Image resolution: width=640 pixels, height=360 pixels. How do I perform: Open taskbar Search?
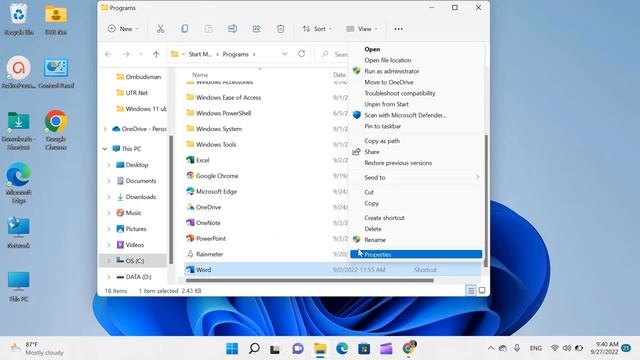254,349
